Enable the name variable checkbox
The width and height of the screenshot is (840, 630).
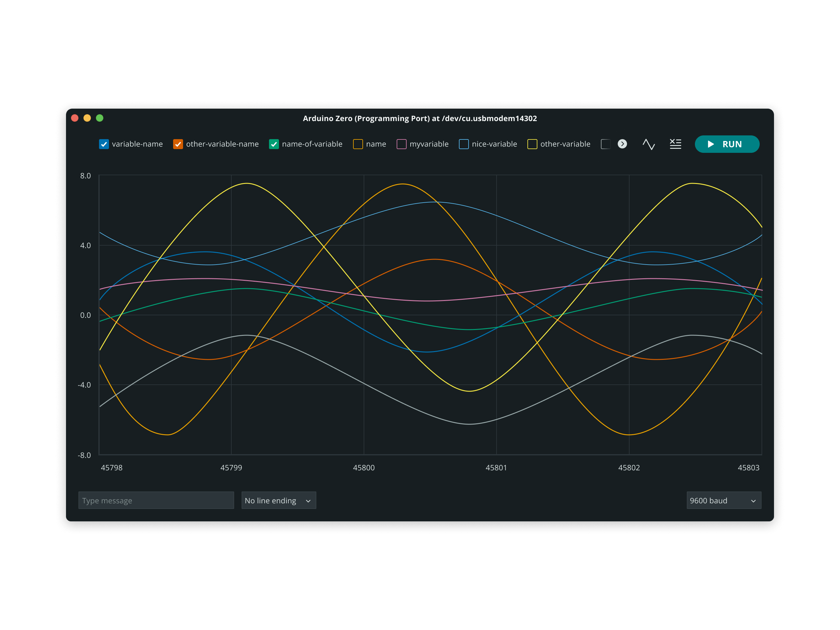point(358,144)
